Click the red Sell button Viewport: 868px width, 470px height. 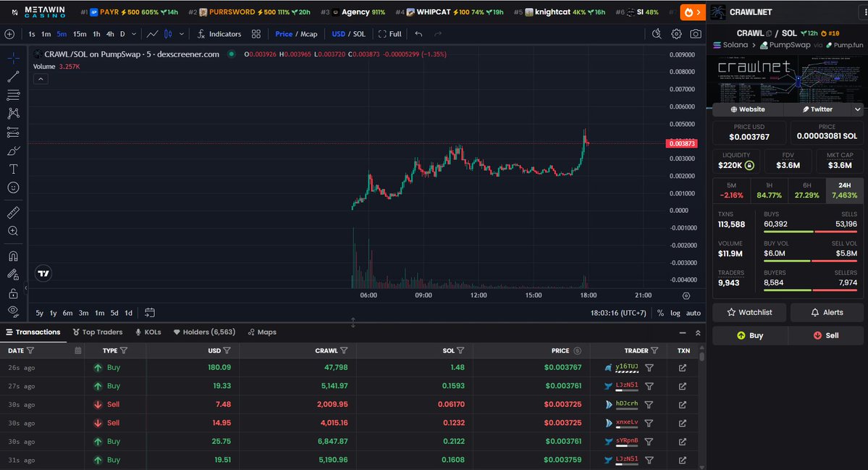pos(826,335)
